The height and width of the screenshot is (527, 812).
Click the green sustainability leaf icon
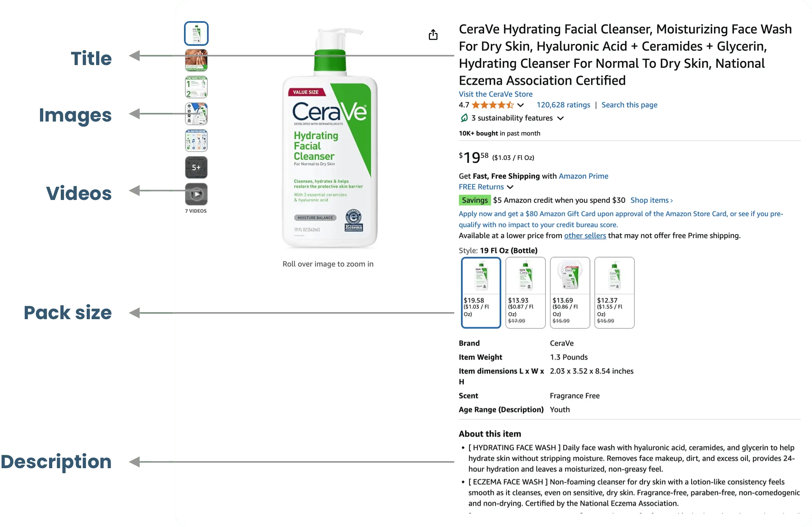tap(464, 118)
